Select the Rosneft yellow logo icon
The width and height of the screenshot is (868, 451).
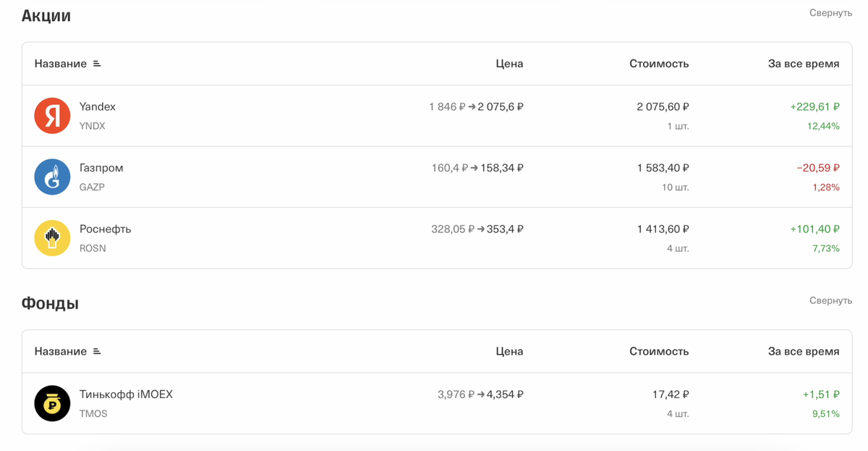tap(52, 238)
